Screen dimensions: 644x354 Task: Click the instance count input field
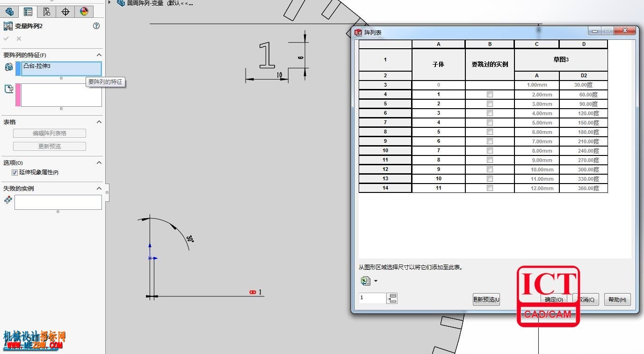click(x=372, y=298)
